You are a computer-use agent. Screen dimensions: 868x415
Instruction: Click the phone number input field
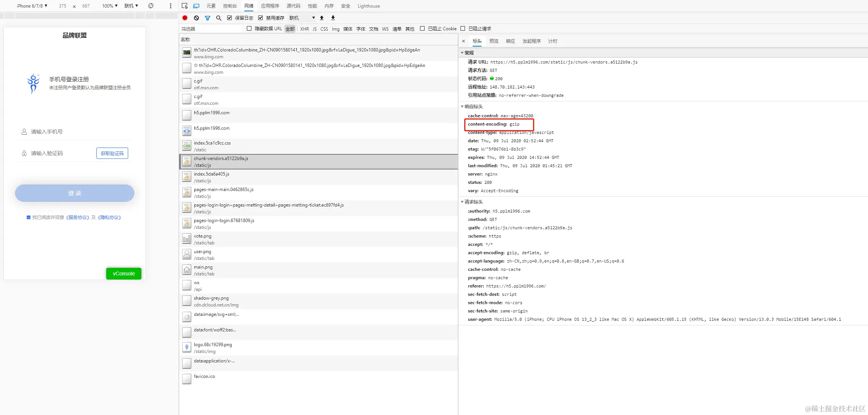76,132
